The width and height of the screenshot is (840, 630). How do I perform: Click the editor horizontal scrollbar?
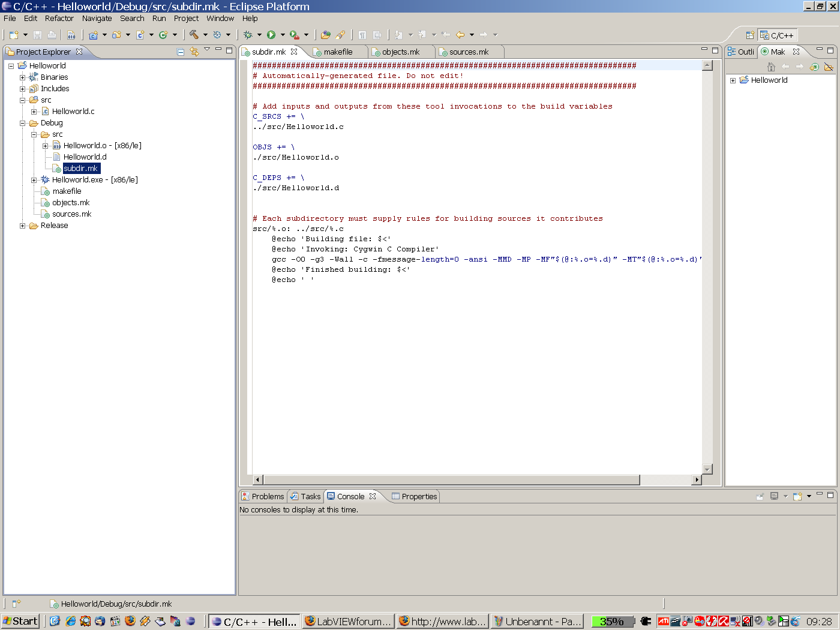point(450,479)
